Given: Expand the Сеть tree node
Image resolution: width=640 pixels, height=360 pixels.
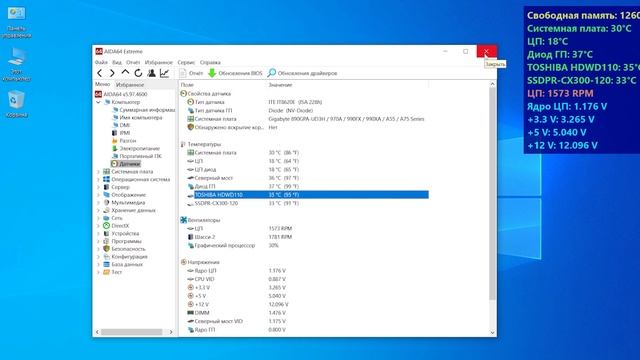Looking at the screenshot, I should (x=98, y=218).
